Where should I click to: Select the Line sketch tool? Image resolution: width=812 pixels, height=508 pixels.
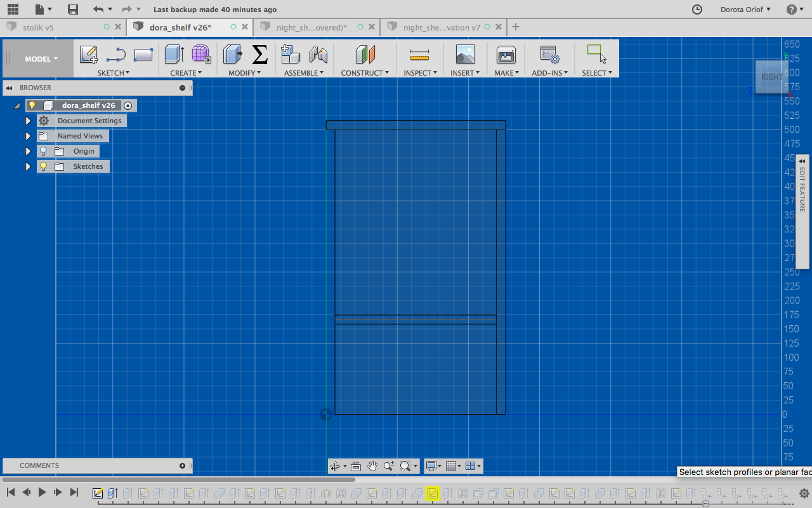pos(116,55)
